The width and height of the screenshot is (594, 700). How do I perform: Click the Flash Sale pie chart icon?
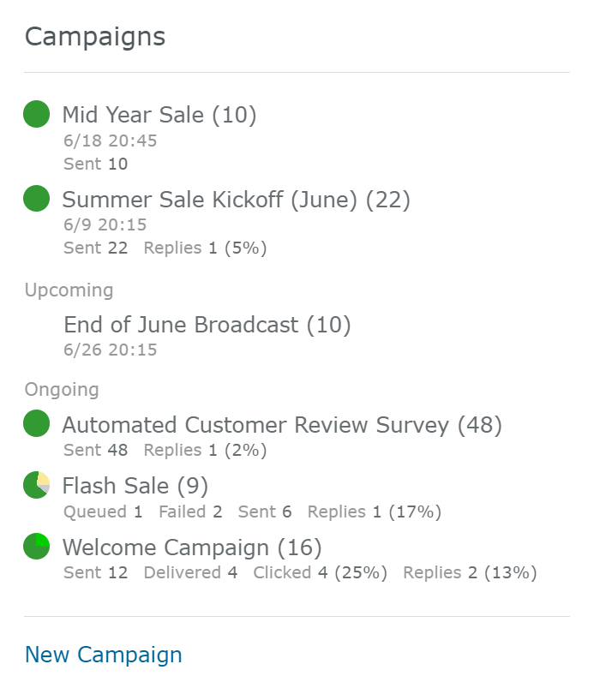click(36, 485)
